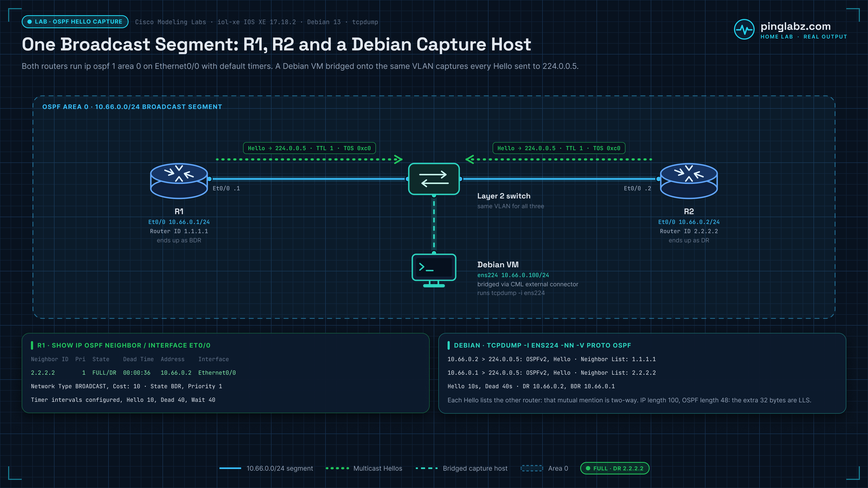Click the line Network Type BROADCAST, Cost: 10
The image size is (868, 488).
pos(126,386)
